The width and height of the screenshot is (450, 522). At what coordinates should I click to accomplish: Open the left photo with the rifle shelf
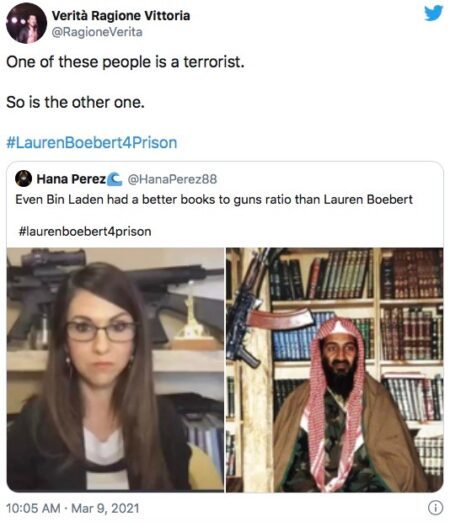tap(115, 370)
